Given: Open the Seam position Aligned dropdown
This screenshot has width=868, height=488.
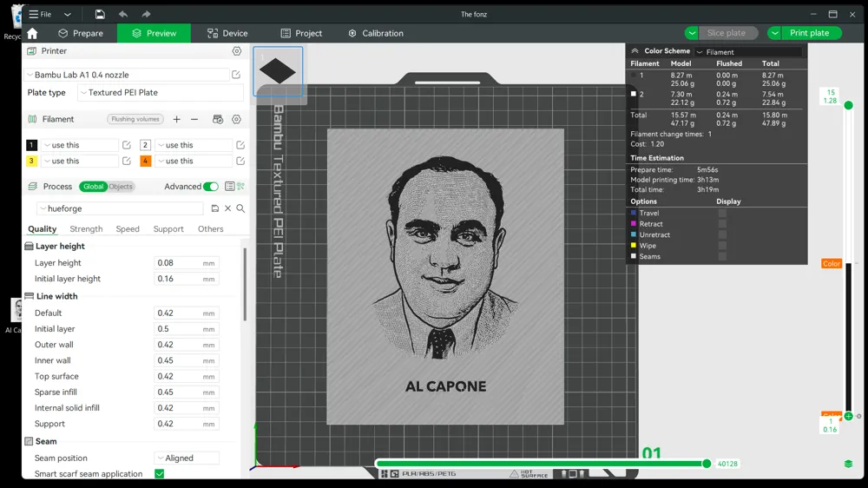Looking at the screenshot, I should pyautogui.click(x=187, y=458).
